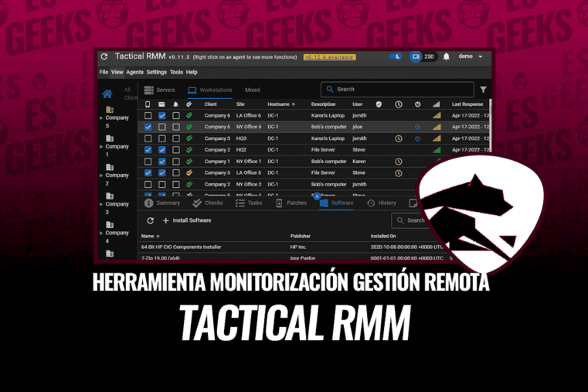Uncheck email alert in NY Office 1 row
Screen dimensions: 588x392
click(x=162, y=162)
